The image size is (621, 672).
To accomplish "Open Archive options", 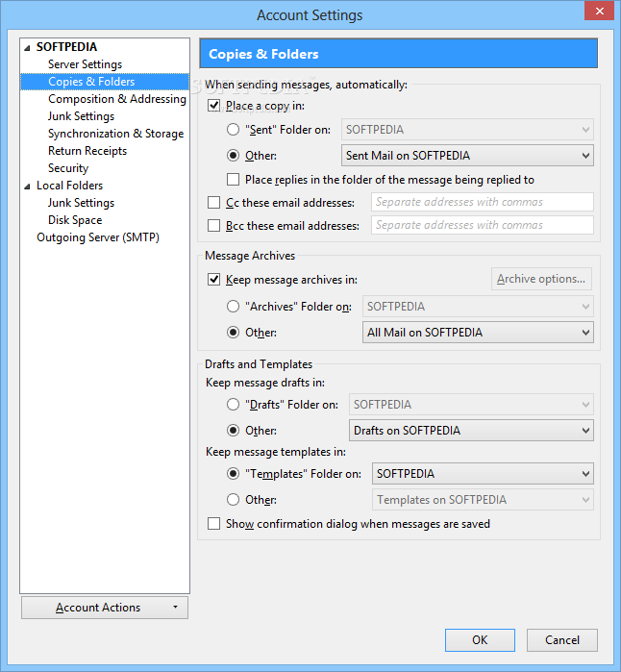I will tap(541, 279).
